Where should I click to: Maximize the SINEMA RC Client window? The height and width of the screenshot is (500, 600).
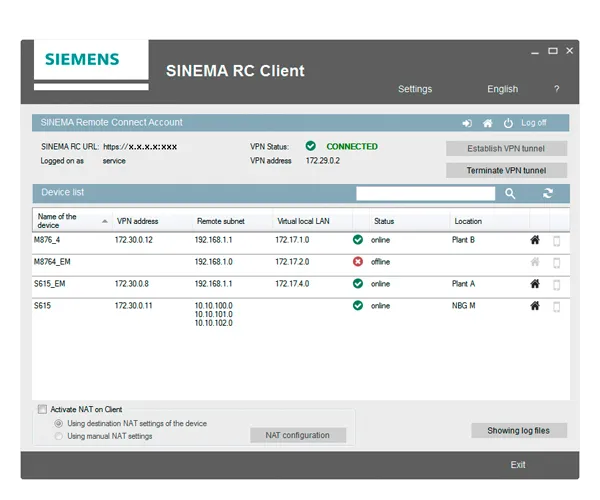[x=553, y=51]
